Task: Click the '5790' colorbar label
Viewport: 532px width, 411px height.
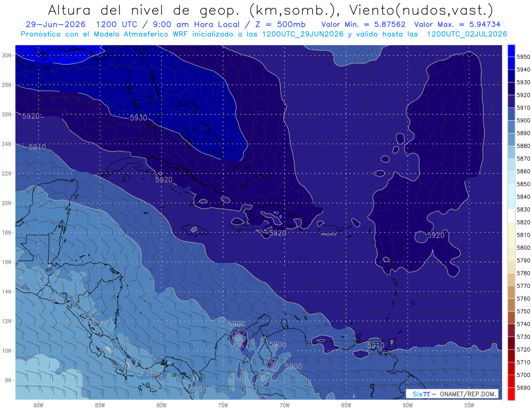Action: (524, 260)
